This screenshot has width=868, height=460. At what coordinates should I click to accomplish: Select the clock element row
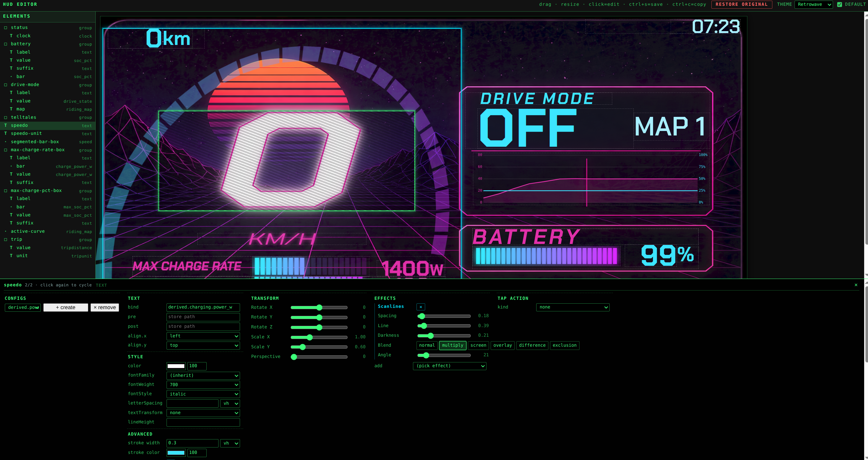(47, 36)
